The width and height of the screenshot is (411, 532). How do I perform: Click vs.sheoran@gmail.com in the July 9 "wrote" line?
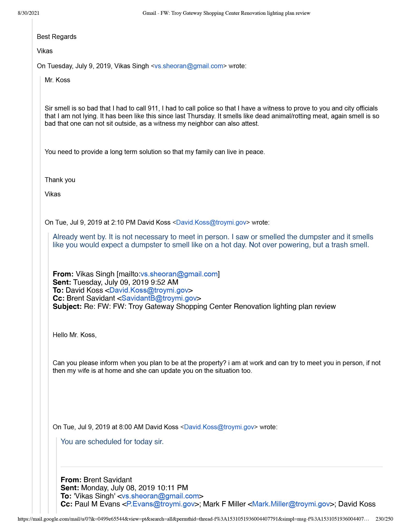[x=189, y=66]
